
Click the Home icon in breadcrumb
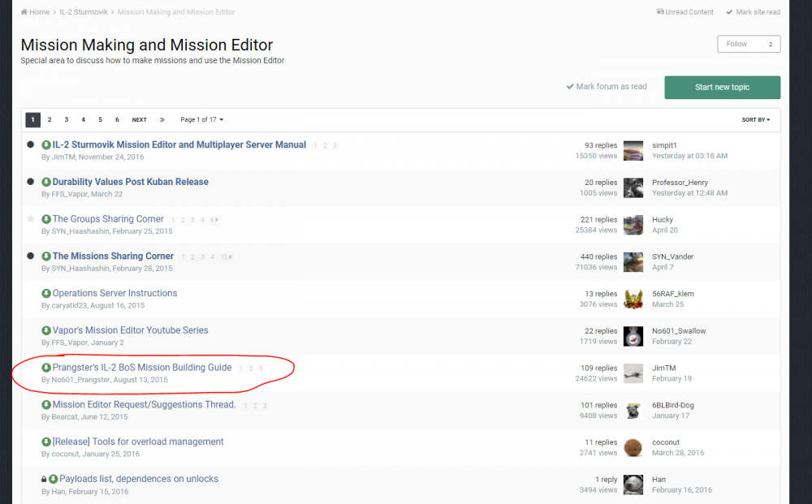coord(24,12)
